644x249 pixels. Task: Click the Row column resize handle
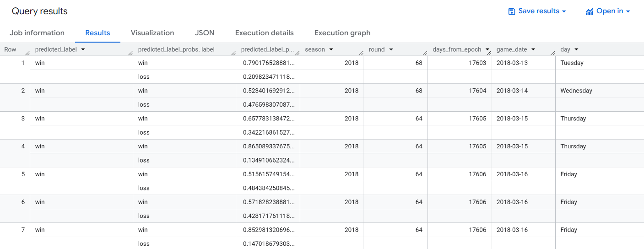(27, 53)
